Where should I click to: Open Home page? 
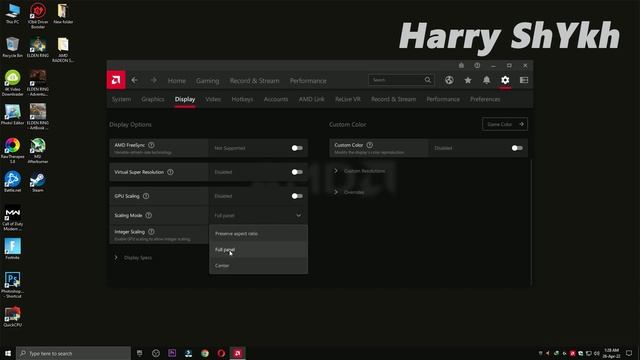point(176,81)
